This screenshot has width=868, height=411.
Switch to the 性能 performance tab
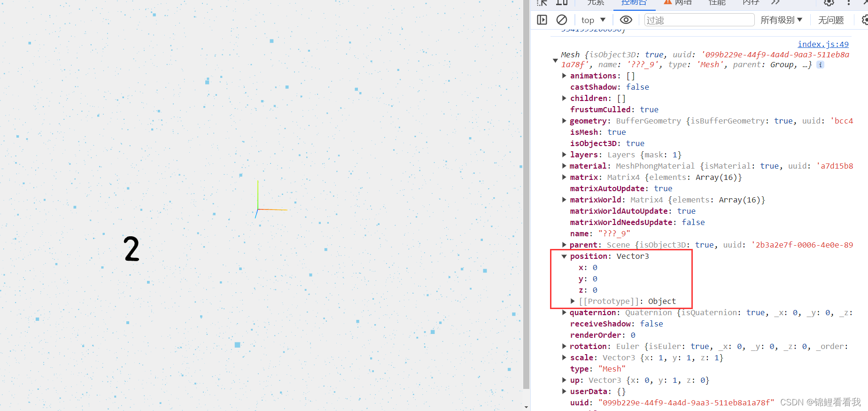(717, 3)
